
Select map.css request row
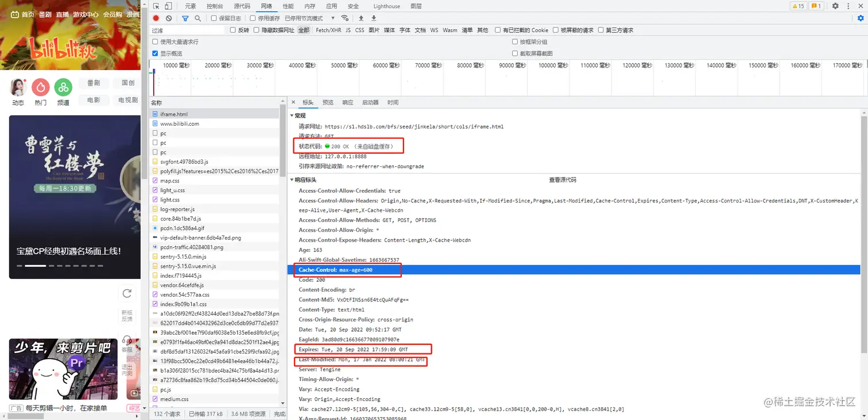[215, 181]
